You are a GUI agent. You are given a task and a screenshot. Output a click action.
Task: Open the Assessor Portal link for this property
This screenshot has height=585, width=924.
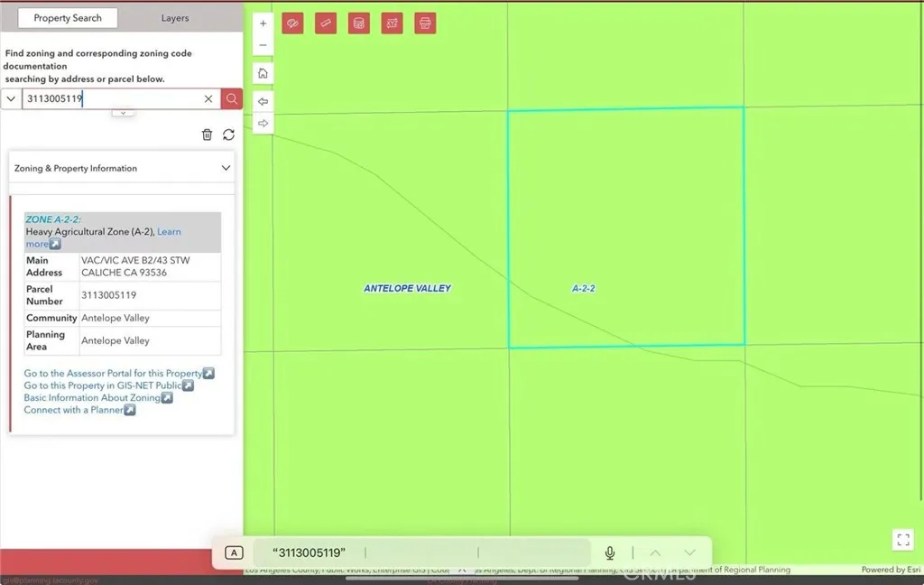point(118,374)
